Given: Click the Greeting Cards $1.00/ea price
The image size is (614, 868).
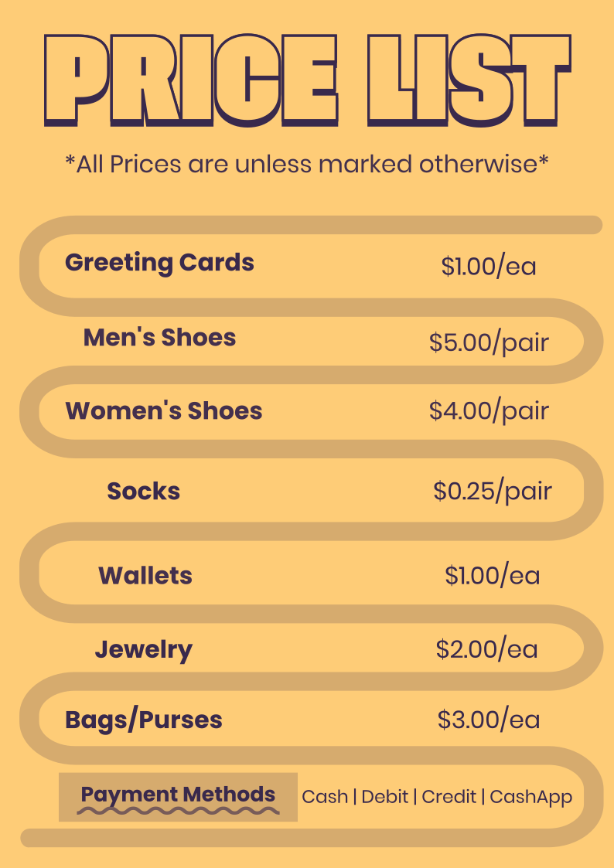Looking at the screenshot, I should coord(489,267).
